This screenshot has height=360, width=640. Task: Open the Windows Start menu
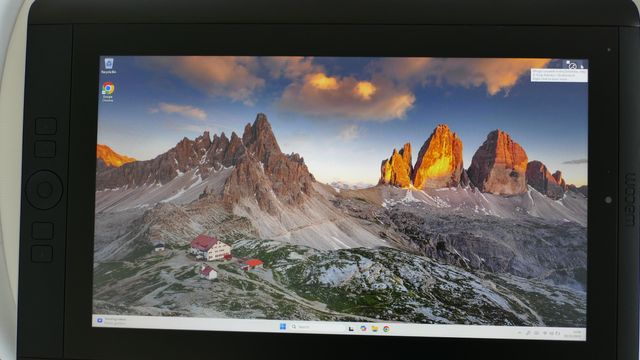[x=283, y=327]
